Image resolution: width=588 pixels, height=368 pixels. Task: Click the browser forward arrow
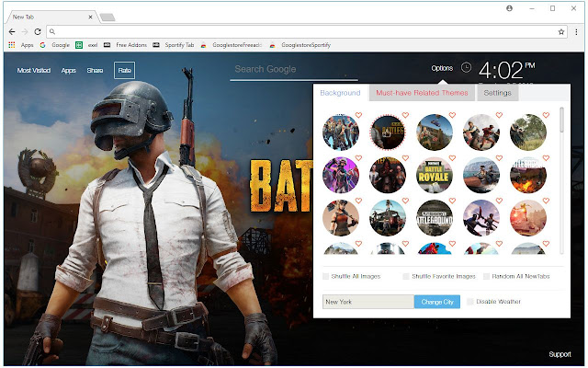point(25,32)
